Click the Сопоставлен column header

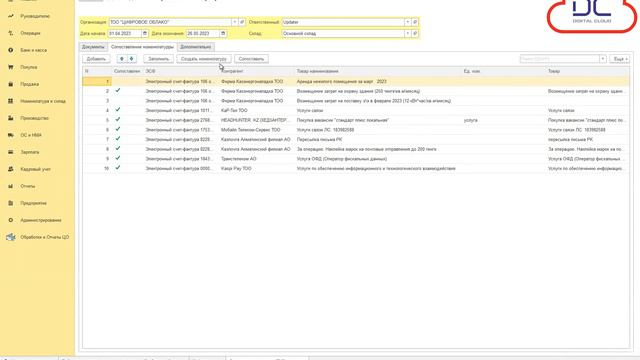tap(127, 71)
